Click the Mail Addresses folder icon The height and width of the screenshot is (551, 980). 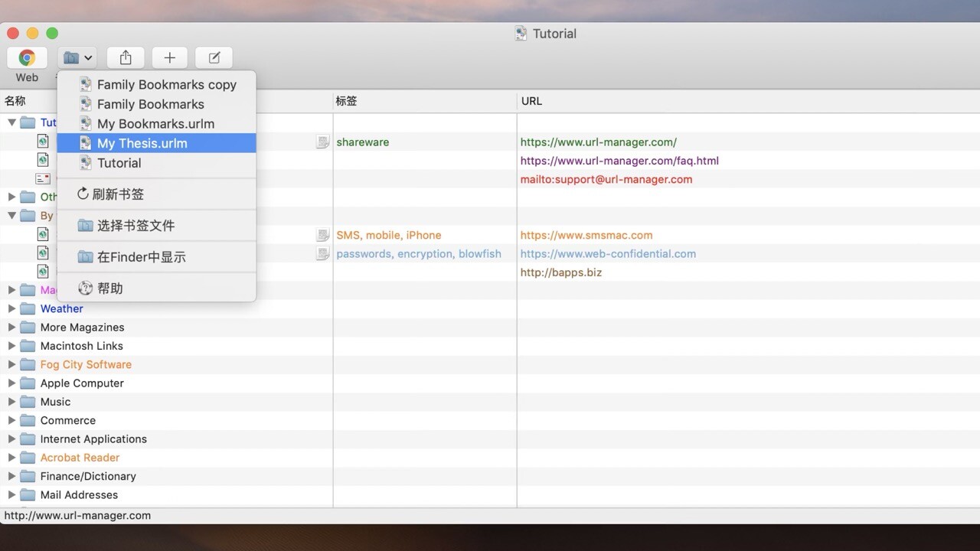pyautogui.click(x=28, y=494)
